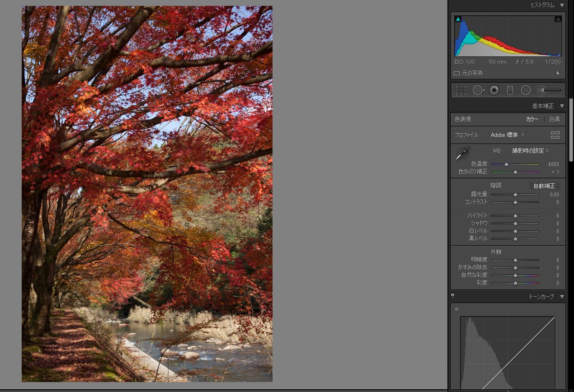
Task: Check the 元の写真 checkbox
Action: click(x=456, y=73)
